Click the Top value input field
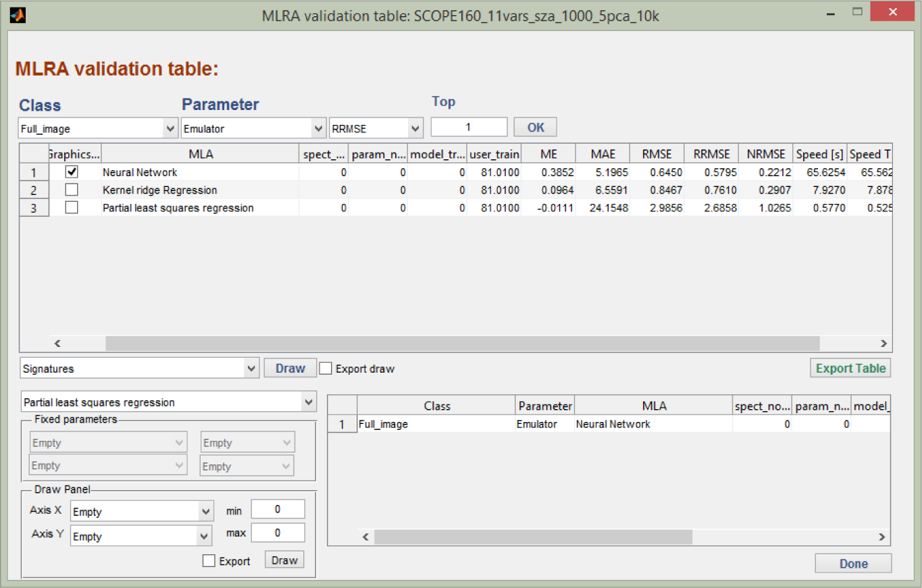 469,127
